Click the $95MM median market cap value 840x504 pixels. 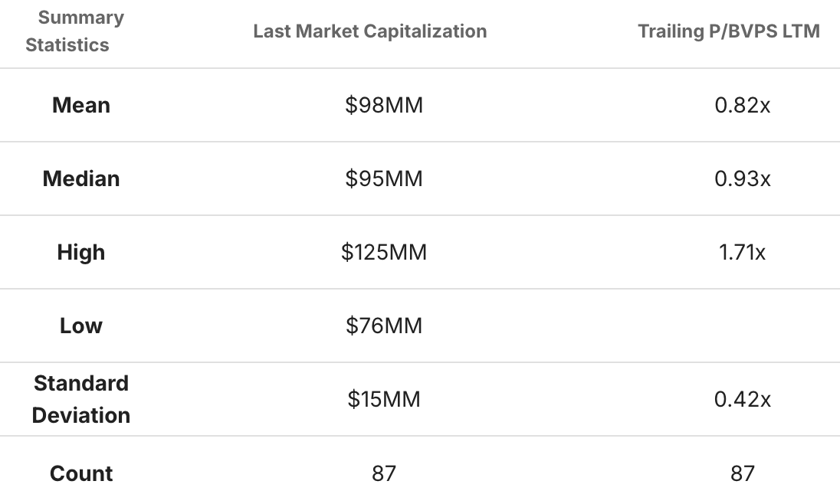384,178
